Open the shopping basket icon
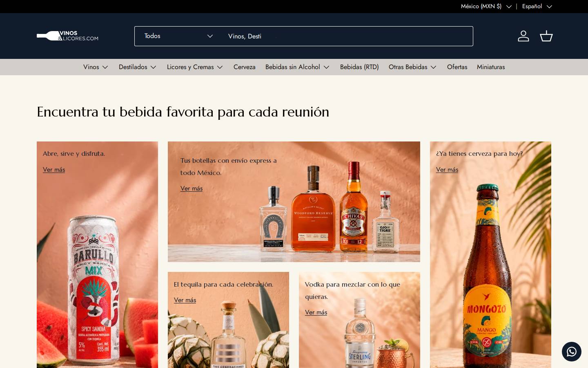The width and height of the screenshot is (588, 368). [546, 36]
